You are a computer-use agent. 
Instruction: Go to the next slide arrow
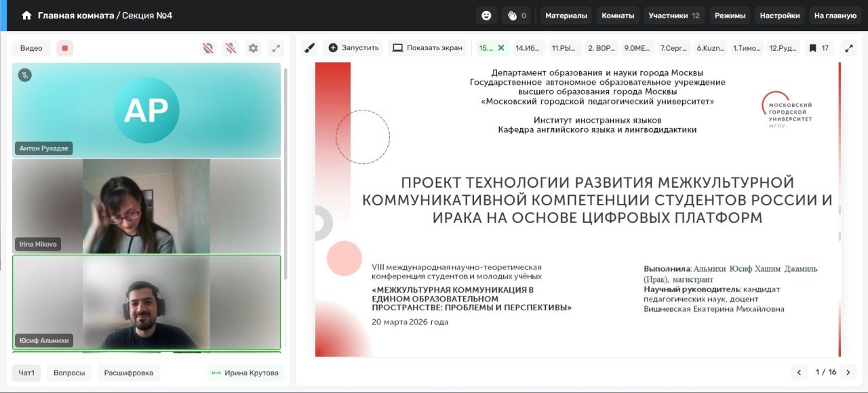(x=847, y=372)
